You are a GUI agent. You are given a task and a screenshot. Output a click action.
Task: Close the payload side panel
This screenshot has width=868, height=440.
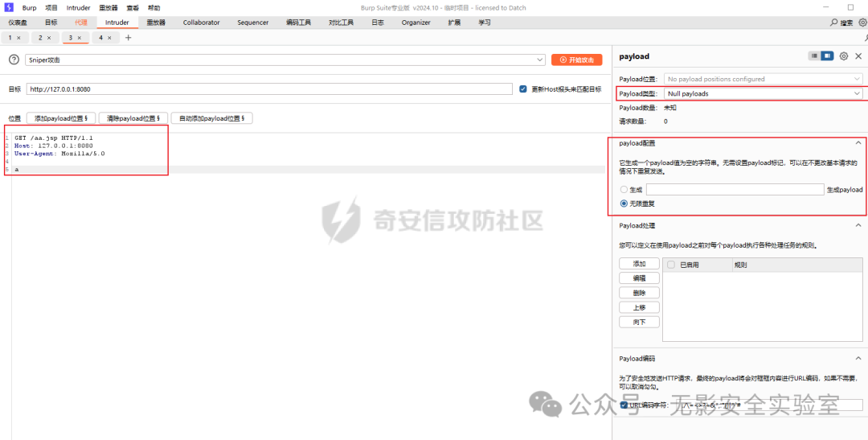click(x=858, y=56)
